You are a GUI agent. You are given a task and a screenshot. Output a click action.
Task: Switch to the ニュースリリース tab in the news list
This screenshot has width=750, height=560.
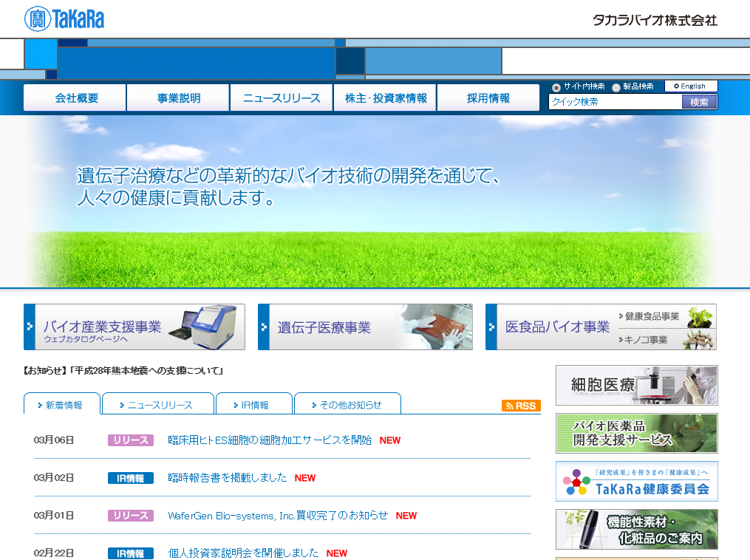(x=158, y=405)
